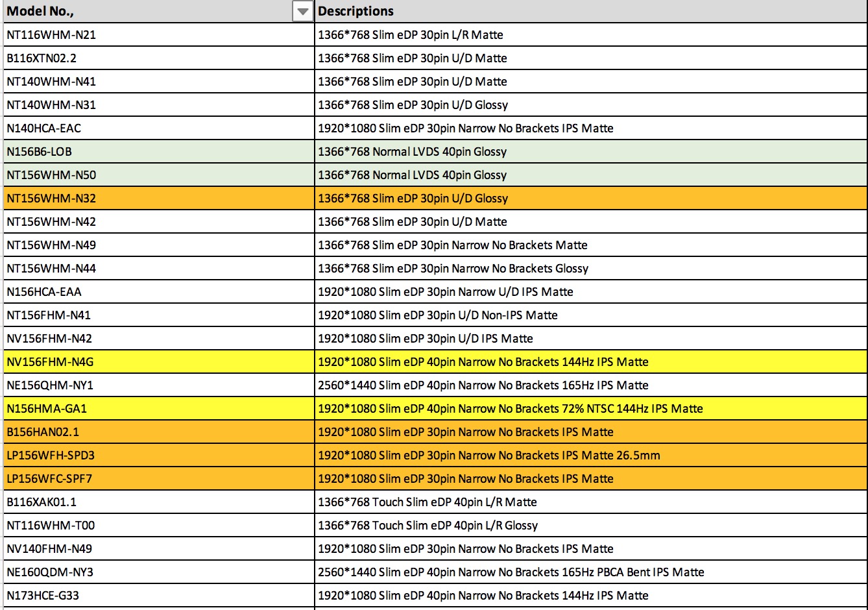
Task: Open the Model No. filter dropdown arrow
Action: click(x=303, y=12)
